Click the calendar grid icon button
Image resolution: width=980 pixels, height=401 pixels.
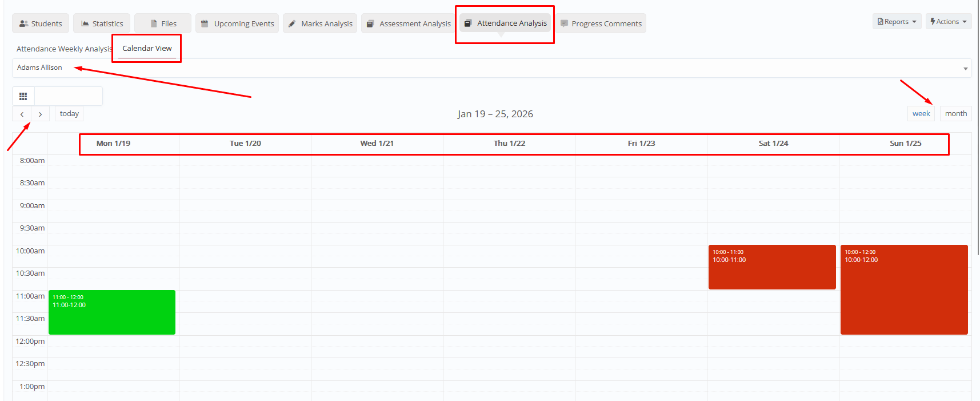point(23,96)
